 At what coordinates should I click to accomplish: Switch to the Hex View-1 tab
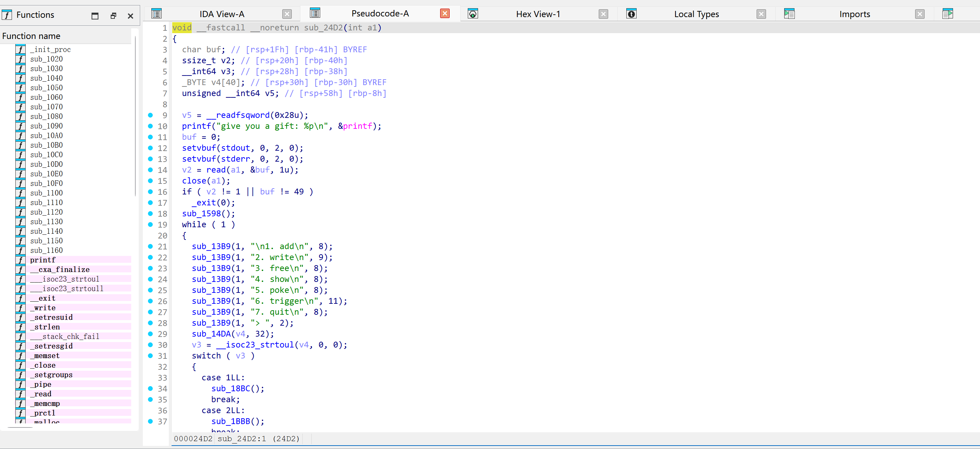(537, 14)
